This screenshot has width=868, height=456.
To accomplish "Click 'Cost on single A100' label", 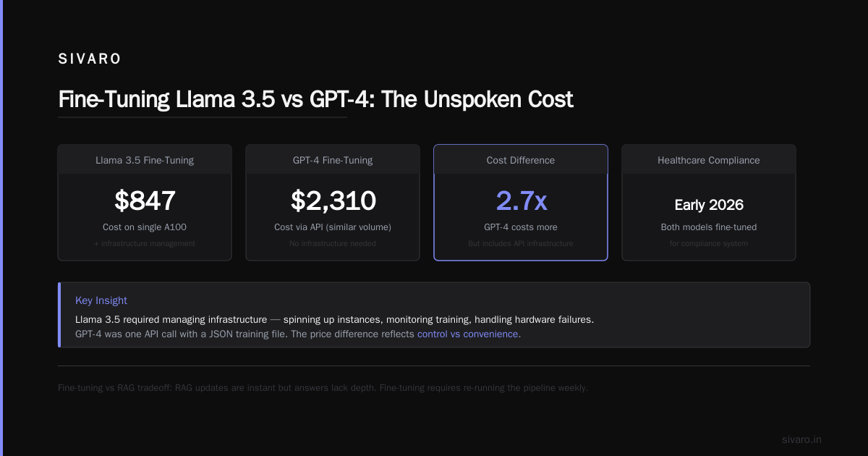I will (x=145, y=227).
